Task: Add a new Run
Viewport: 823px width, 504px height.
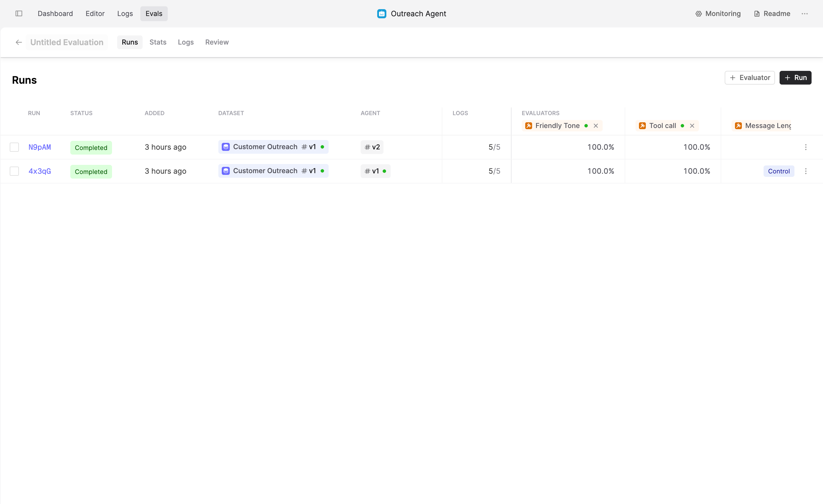Action: 795,77
